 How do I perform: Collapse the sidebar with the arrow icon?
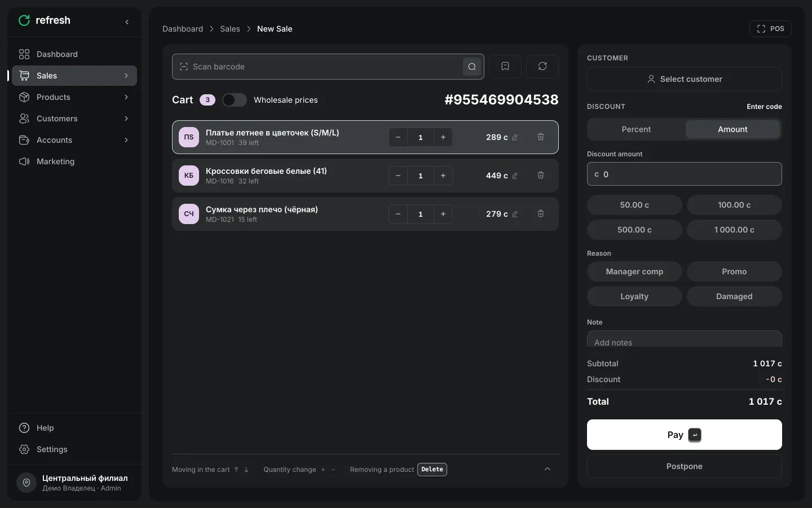(127, 22)
